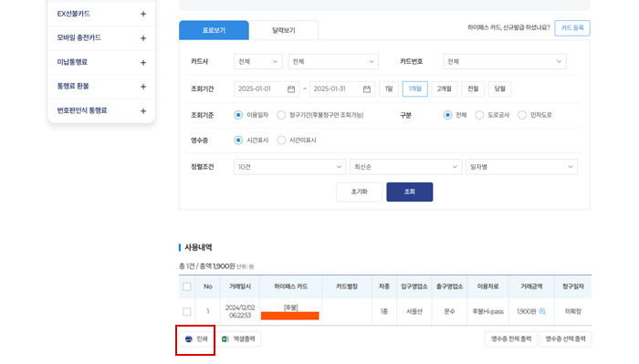Select 구분 전체 radio button
This screenshot has height=364, width=639.
click(447, 115)
